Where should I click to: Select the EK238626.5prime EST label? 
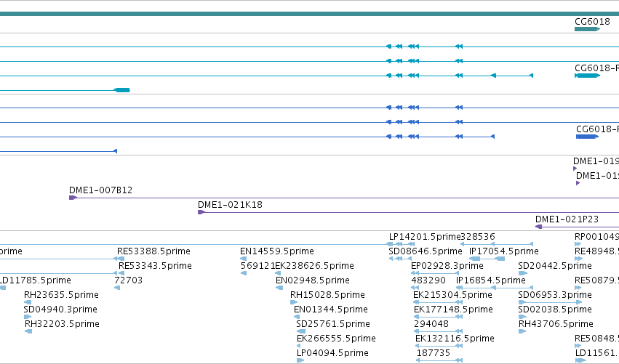coord(314,266)
